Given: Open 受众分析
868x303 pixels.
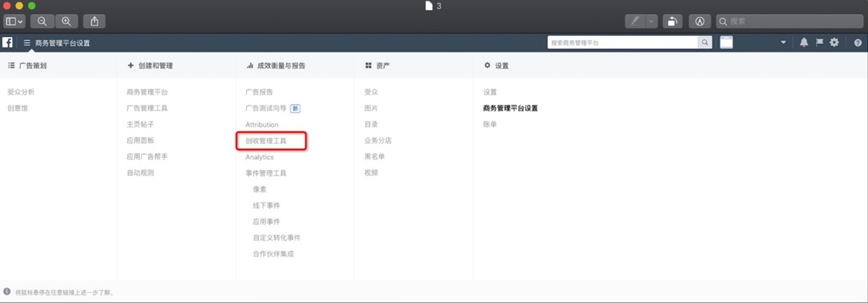Looking at the screenshot, I should click(21, 92).
